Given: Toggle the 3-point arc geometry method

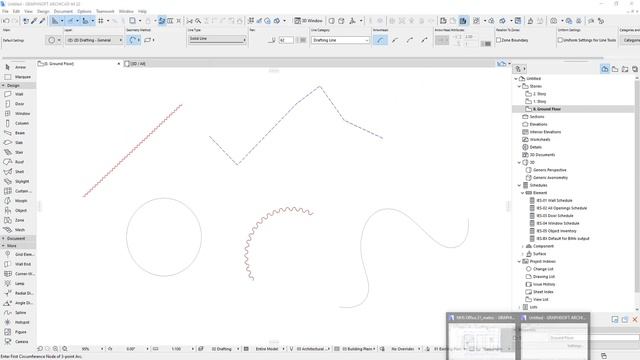Looking at the screenshot, I should point(132,40).
